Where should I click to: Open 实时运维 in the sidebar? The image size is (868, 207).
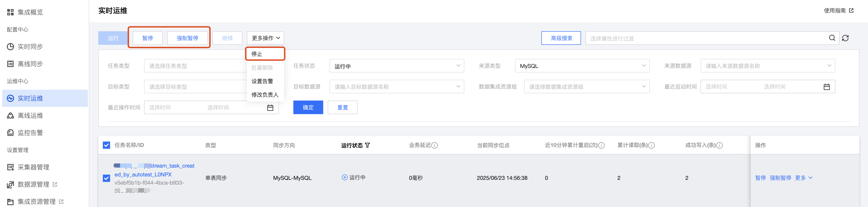click(x=45, y=99)
